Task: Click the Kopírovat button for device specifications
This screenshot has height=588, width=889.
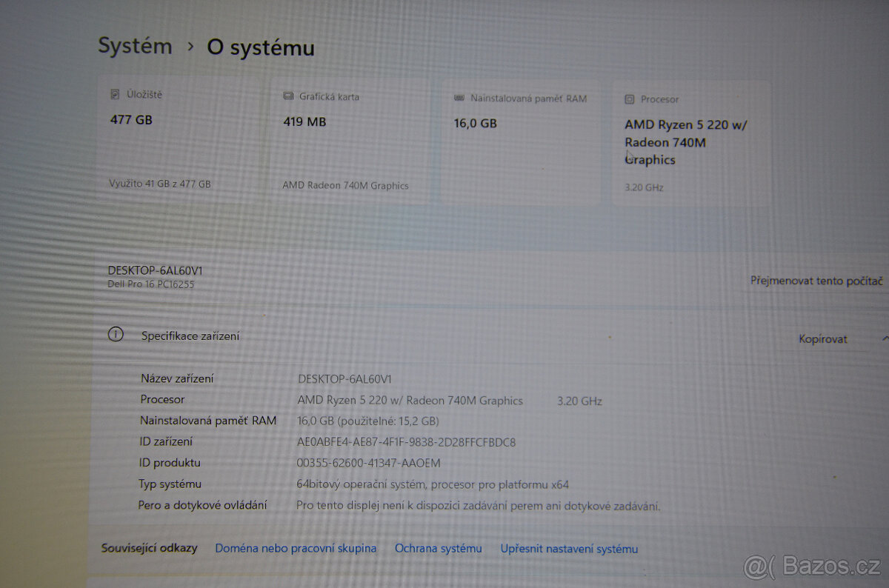Action: pyautogui.click(x=822, y=338)
